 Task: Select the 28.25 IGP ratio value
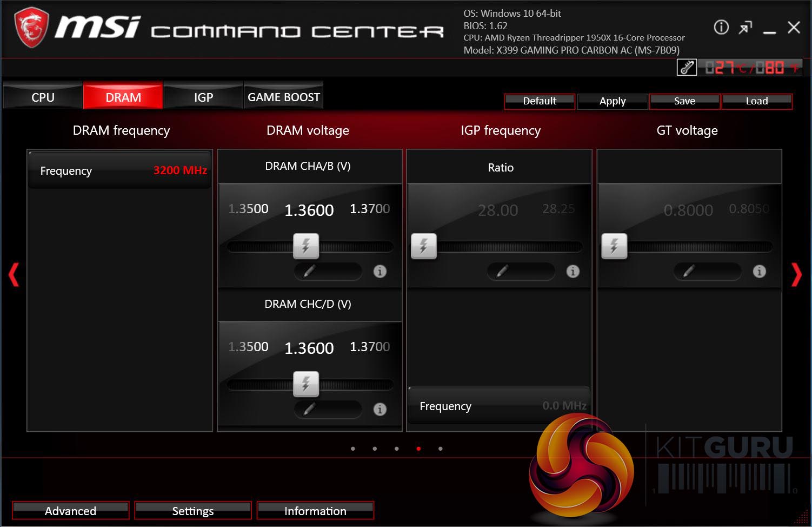558,209
